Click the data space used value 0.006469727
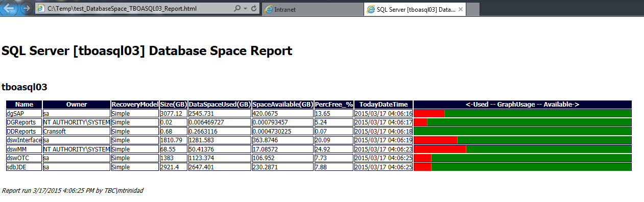Image resolution: width=644 pixels, height=202 pixels. [220, 122]
